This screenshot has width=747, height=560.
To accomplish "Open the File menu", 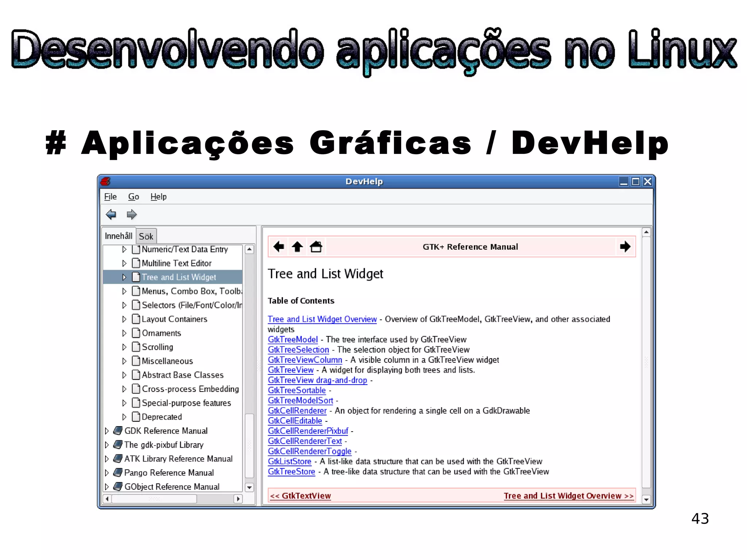I will pyautogui.click(x=111, y=197).
